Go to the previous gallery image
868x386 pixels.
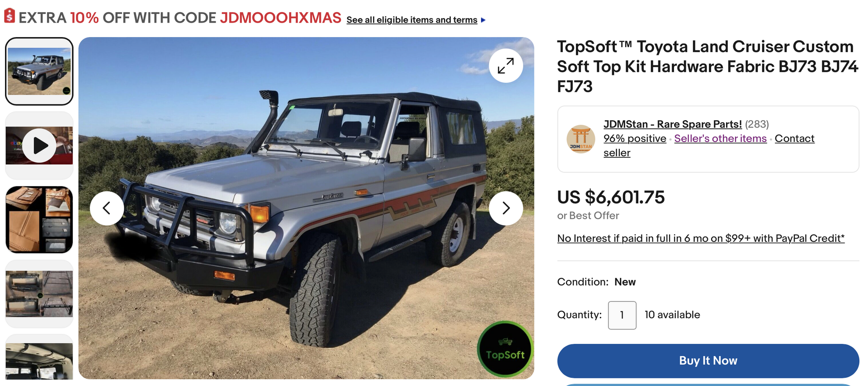tap(107, 208)
